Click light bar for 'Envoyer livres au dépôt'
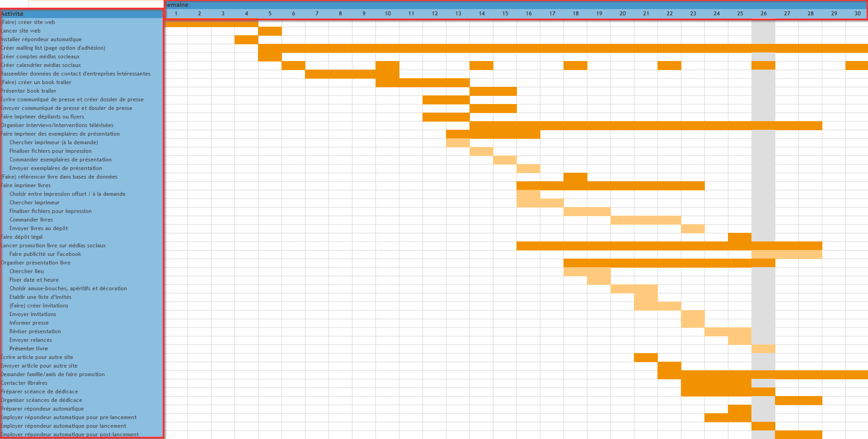The width and height of the screenshot is (868, 439). coord(693,229)
